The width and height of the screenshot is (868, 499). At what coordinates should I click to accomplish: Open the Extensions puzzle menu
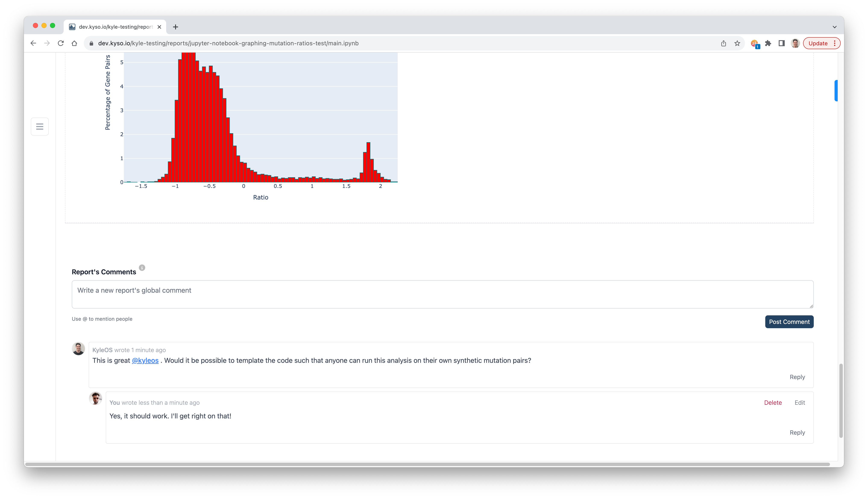[x=768, y=43]
